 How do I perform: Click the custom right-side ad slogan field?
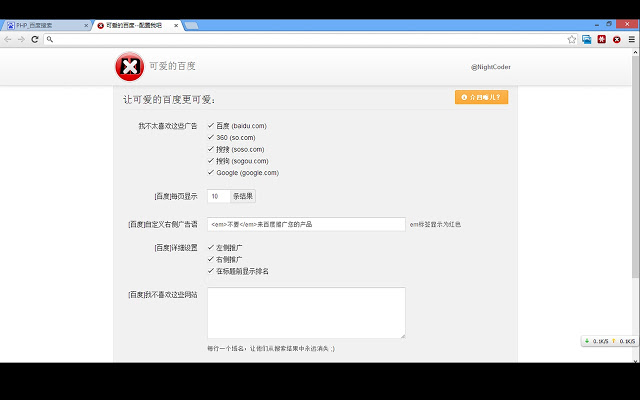coord(306,224)
